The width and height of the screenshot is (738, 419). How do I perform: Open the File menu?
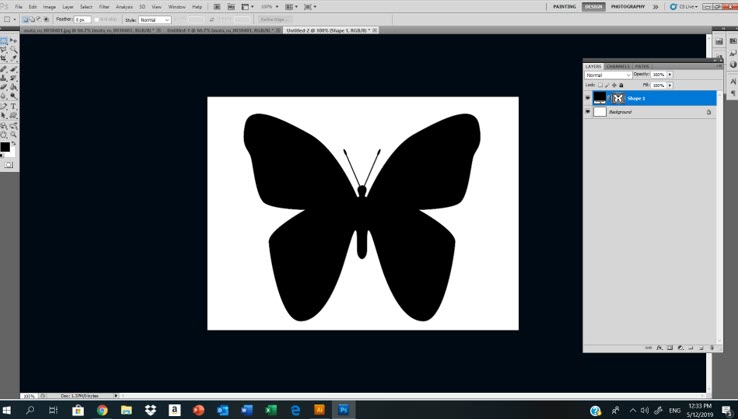point(18,7)
